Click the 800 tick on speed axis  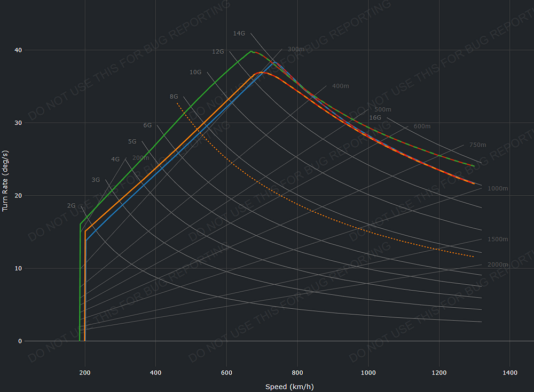tap(297, 373)
